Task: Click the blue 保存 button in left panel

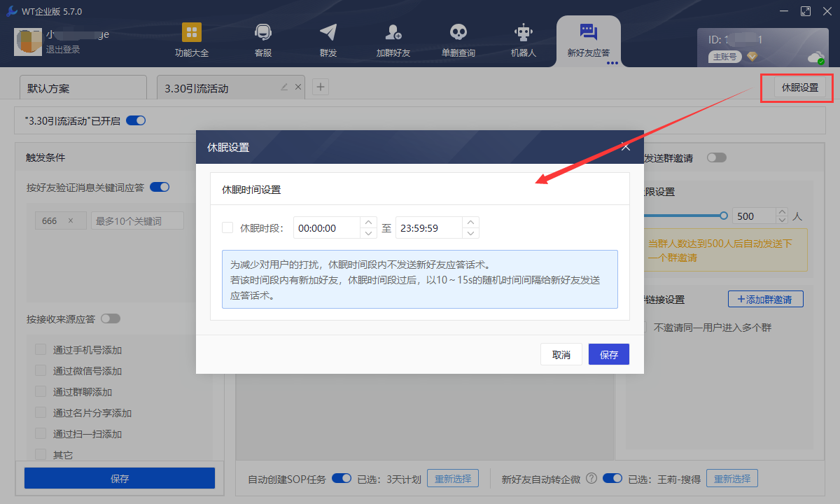Action: click(x=120, y=479)
